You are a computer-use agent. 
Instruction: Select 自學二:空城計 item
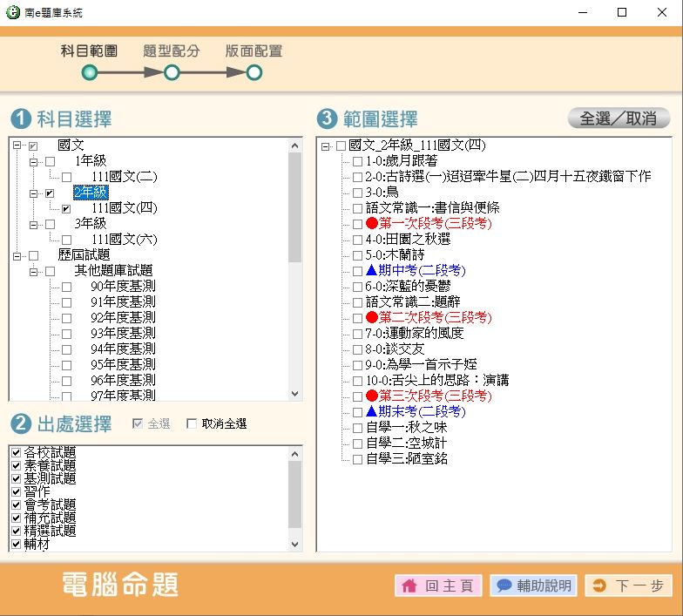[406, 443]
